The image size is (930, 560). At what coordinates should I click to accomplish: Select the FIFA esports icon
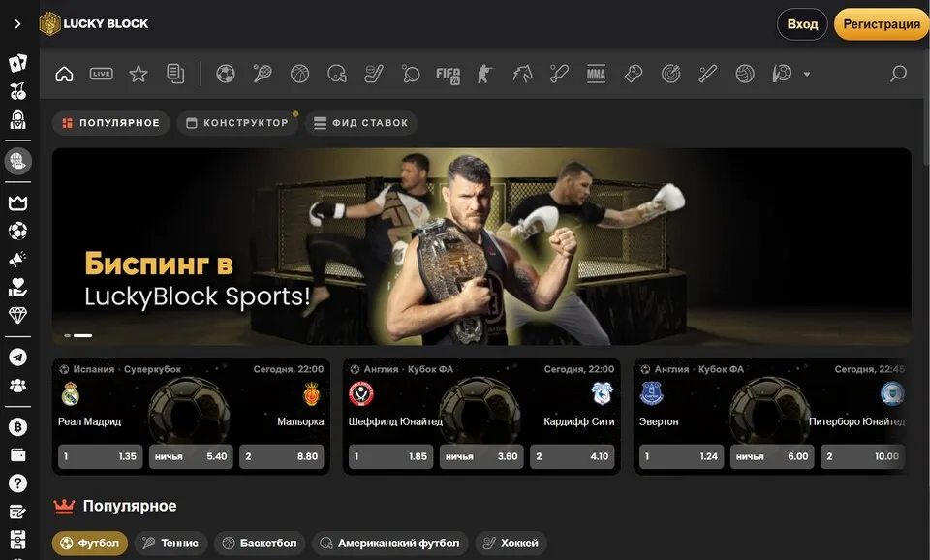448,74
